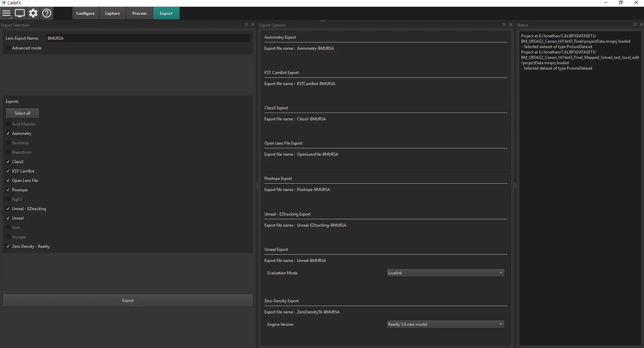Open settings via the gear icon
The height and width of the screenshot is (348, 644).
tap(33, 13)
